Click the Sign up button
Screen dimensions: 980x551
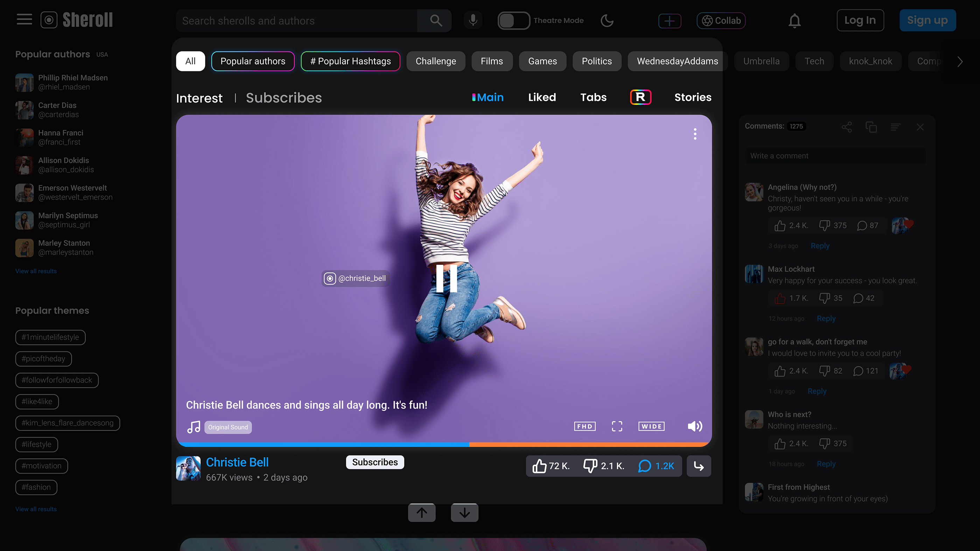click(927, 20)
